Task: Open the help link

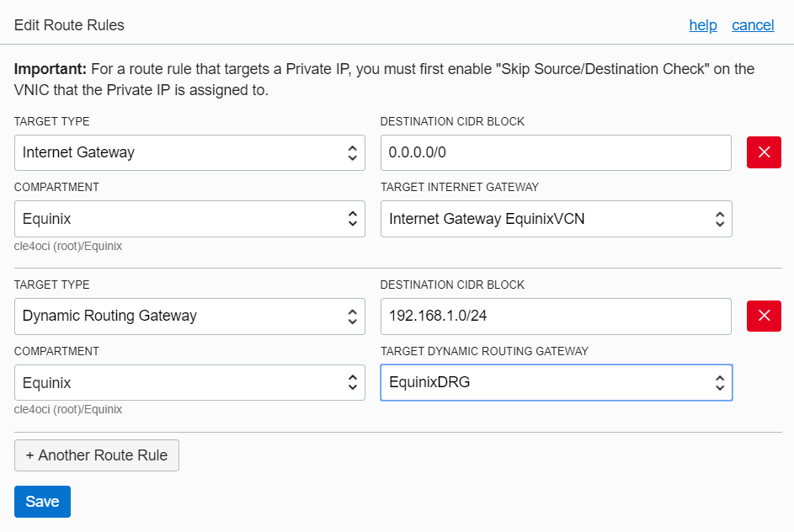Action: click(x=703, y=25)
